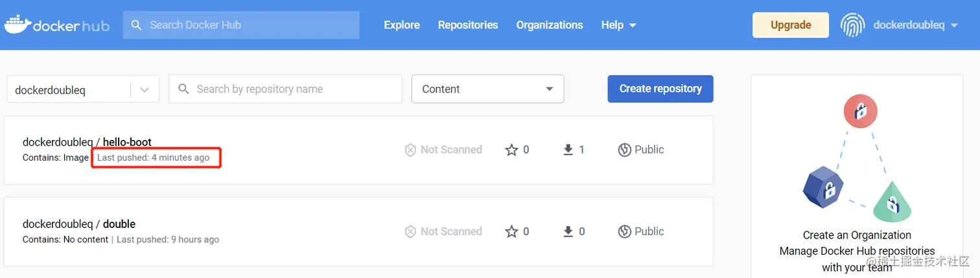Open Organizations in the top navigation
Viewport: 980px width, 278px height.
[550, 25]
